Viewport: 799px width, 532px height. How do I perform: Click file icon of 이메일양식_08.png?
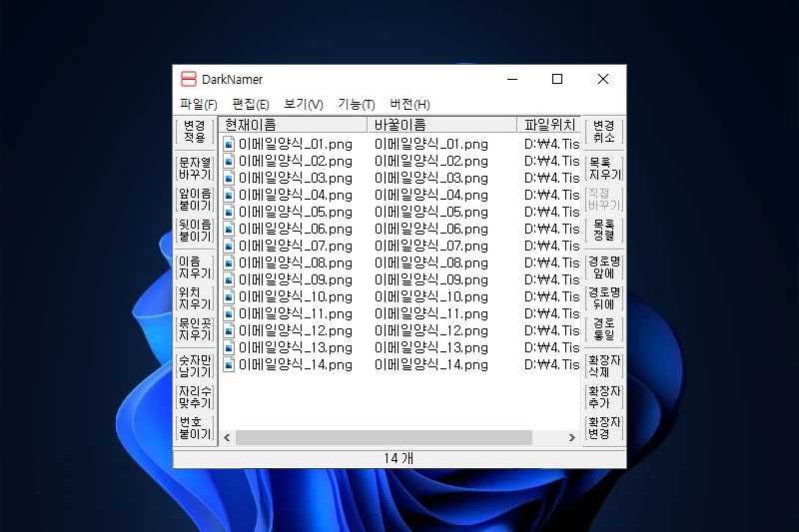[x=229, y=263]
